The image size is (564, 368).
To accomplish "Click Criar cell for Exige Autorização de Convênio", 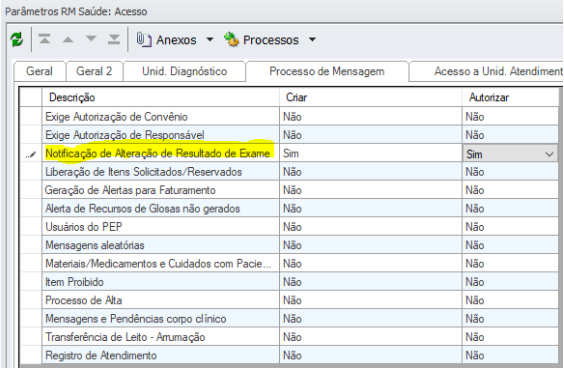I will click(x=371, y=117).
